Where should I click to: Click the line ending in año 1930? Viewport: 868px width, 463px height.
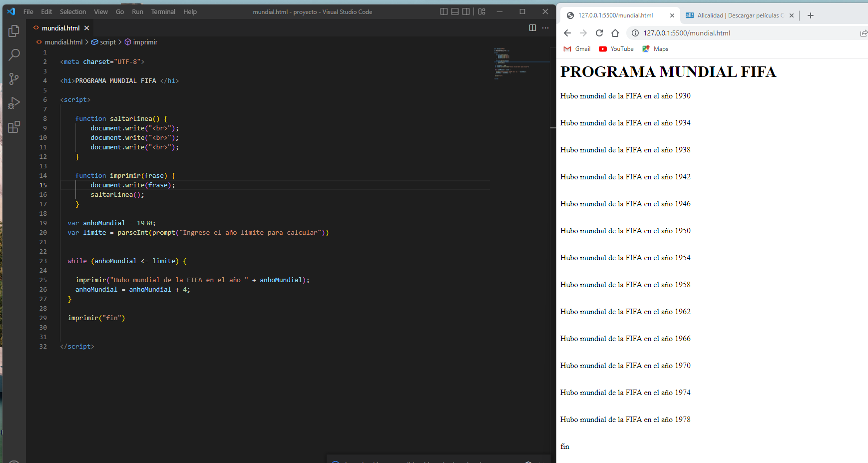point(625,96)
